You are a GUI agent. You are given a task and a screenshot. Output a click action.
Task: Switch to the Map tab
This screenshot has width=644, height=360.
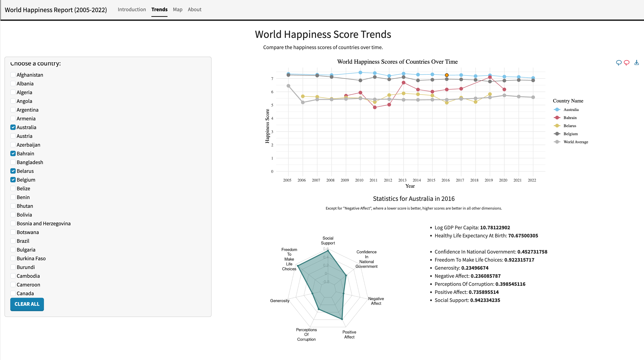point(177,9)
